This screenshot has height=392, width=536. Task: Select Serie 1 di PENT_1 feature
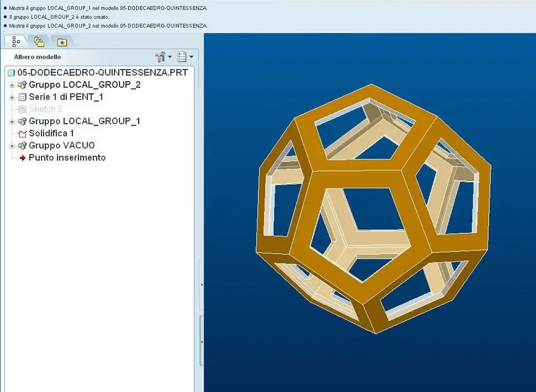[x=66, y=97]
